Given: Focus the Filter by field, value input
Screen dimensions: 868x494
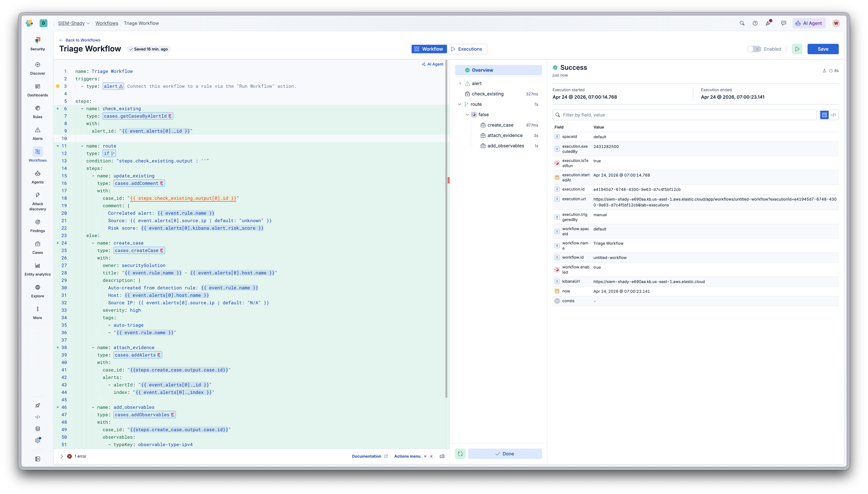Looking at the screenshot, I should pos(684,115).
